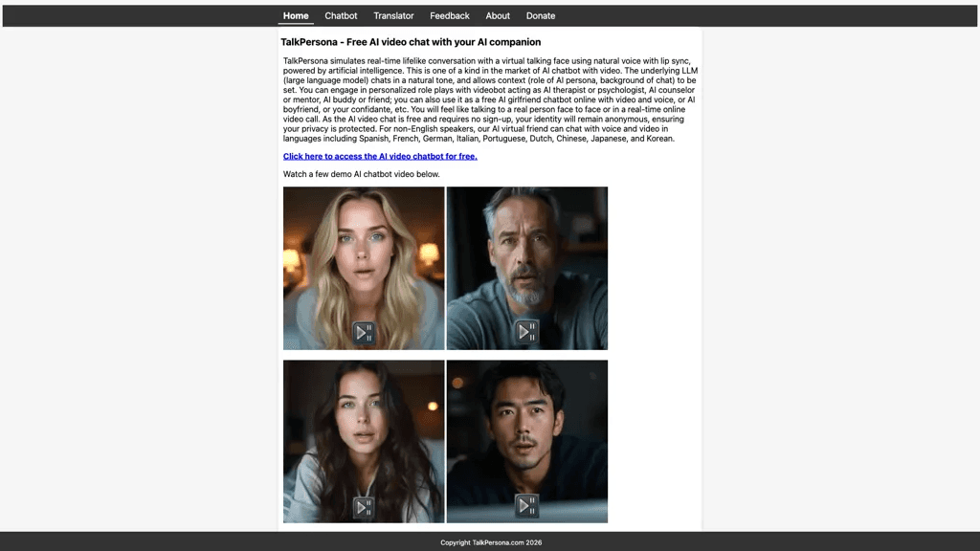
Task: Start the dark-haired woman video via play icon
Action: tap(364, 507)
